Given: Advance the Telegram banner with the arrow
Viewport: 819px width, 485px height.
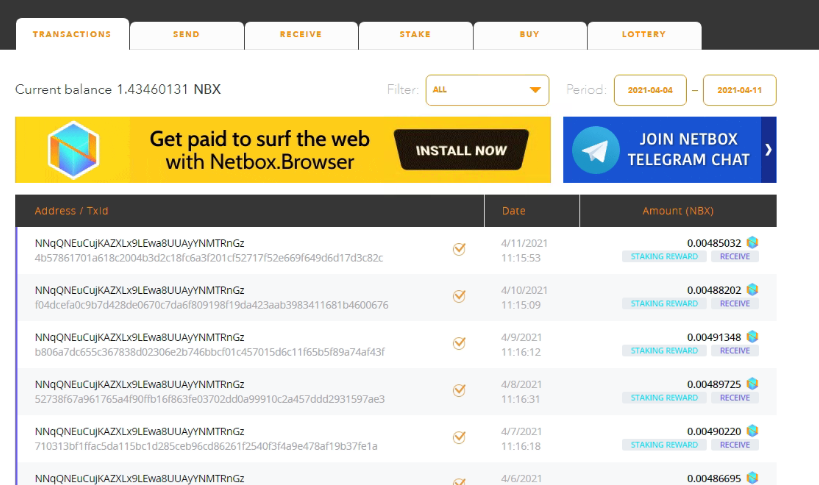Looking at the screenshot, I should click(768, 150).
